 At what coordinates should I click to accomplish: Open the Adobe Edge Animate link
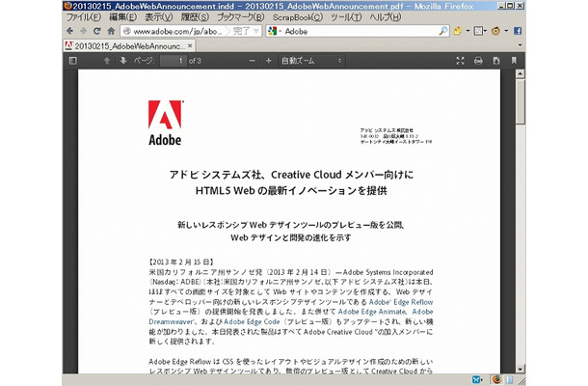(x=371, y=312)
